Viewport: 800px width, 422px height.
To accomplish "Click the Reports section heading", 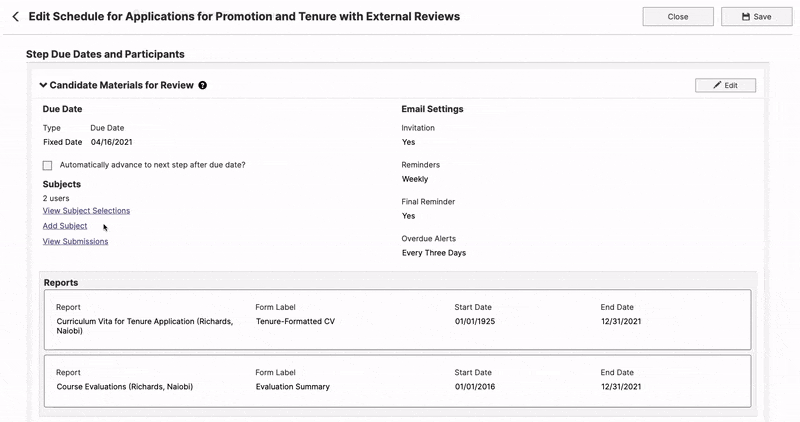I will tap(61, 283).
